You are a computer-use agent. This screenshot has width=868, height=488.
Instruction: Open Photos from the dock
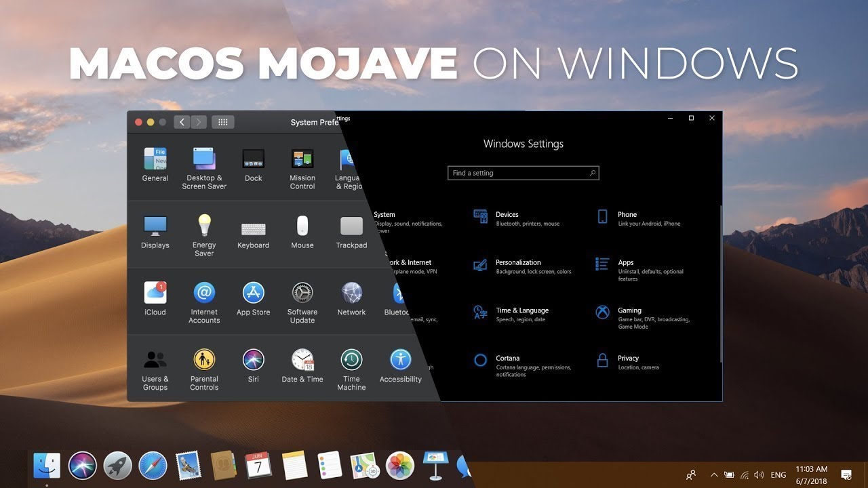(400, 465)
